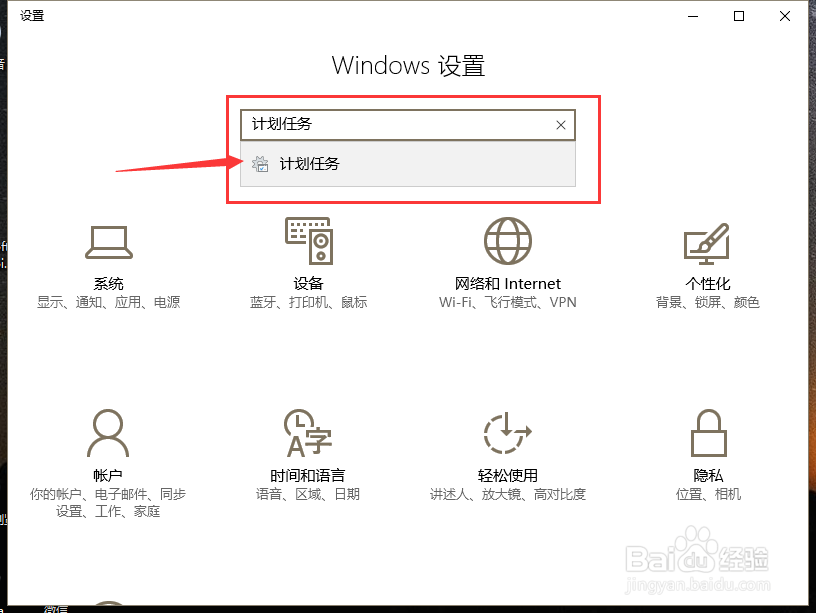This screenshot has height=613, width=816.
Task: Click inside the 计划任务 search field
Action: pos(396,125)
